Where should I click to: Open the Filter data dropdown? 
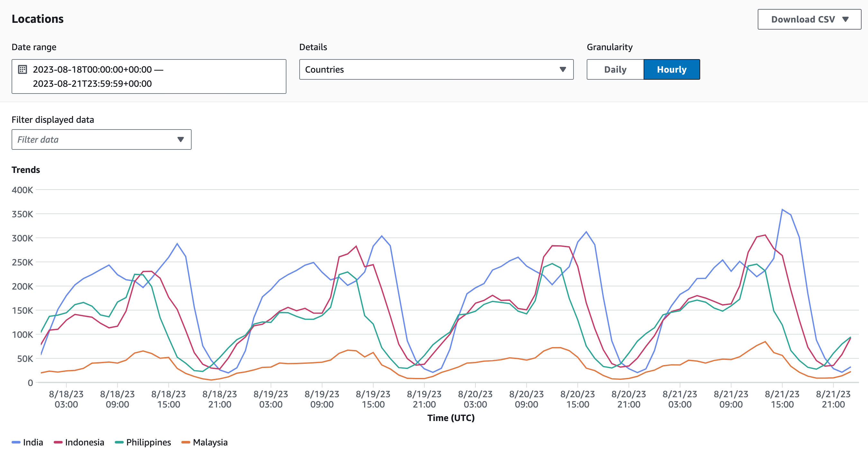click(x=101, y=139)
